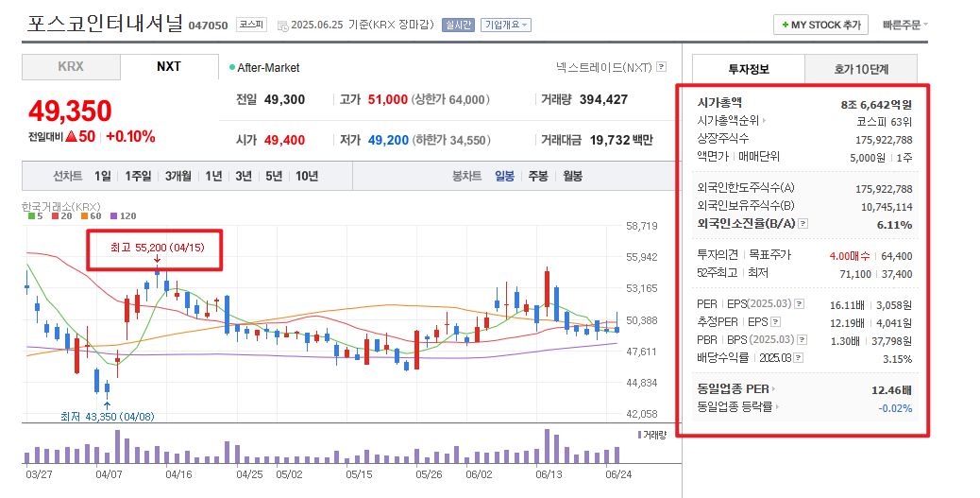Image resolution: width=980 pixels, height=498 pixels.
Task: Select the 5년 line chart period
Action: [274, 177]
